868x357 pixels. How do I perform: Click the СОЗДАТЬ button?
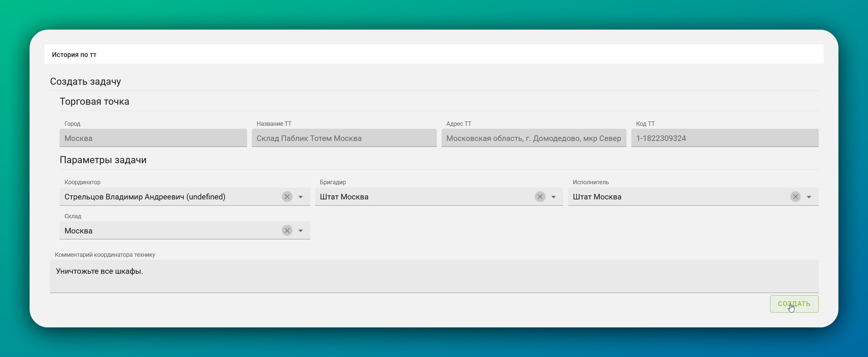pos(794,304)
